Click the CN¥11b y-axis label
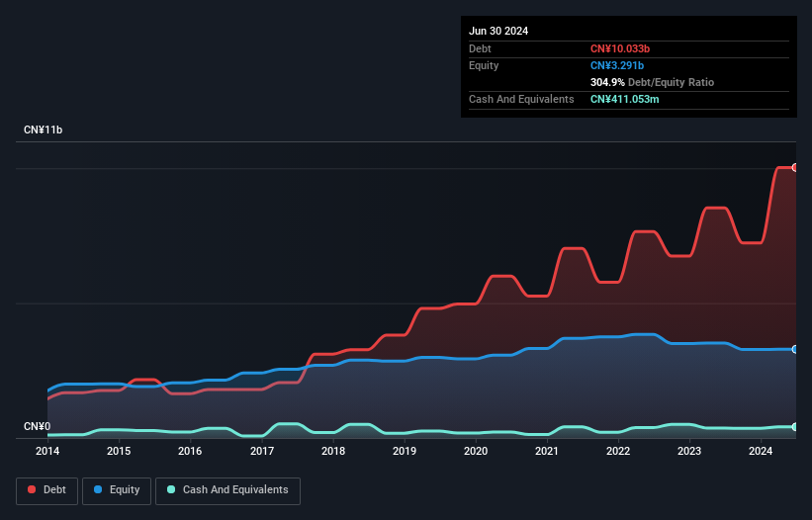This screenshot has width=812, height=520. click(43, 130)
